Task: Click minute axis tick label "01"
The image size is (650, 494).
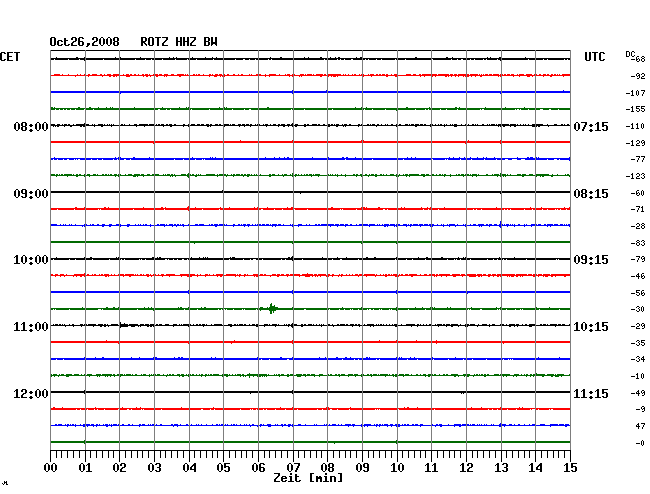Action: click(85, 468)
